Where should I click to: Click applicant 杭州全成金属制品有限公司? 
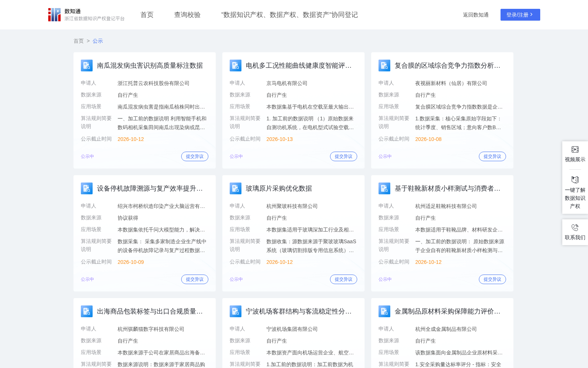pos(446,329)
